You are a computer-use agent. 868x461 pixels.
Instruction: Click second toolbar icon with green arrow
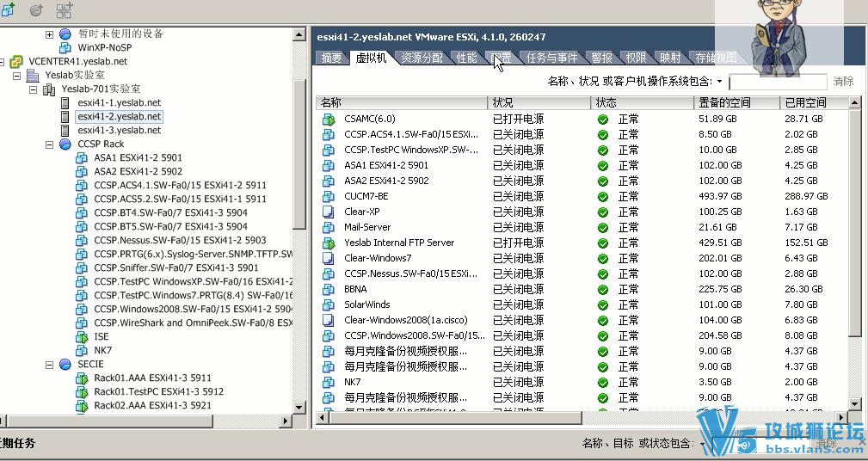tap(36, 9)
